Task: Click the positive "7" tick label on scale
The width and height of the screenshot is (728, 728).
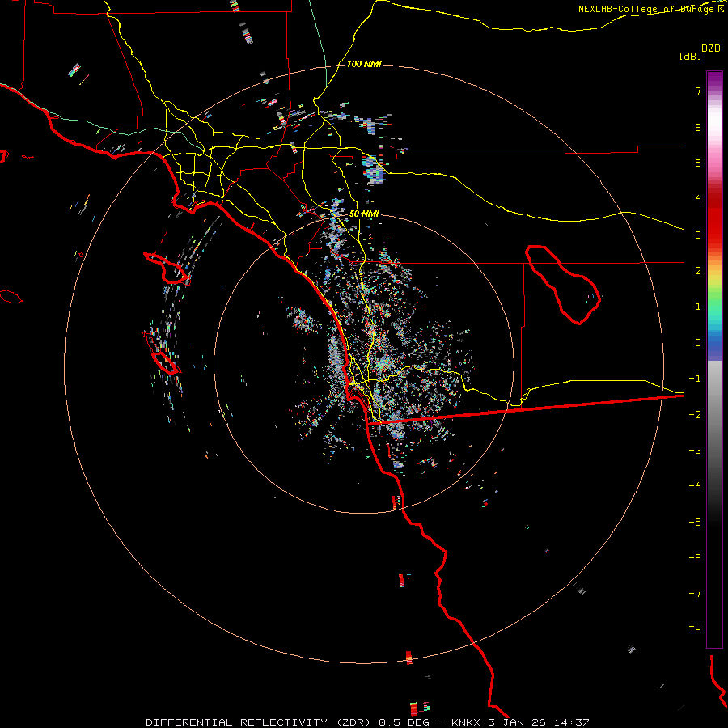Action: pyautogui.click(x=698, y=91)
